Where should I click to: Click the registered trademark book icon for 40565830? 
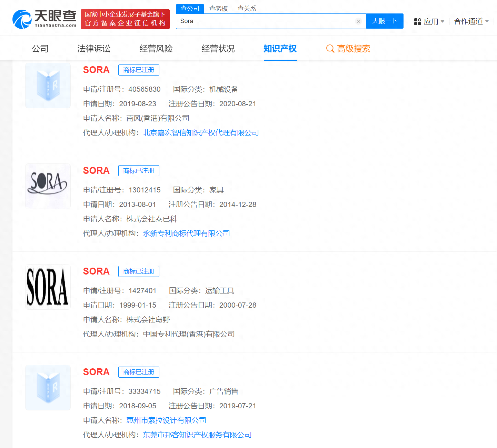(48, 85)
